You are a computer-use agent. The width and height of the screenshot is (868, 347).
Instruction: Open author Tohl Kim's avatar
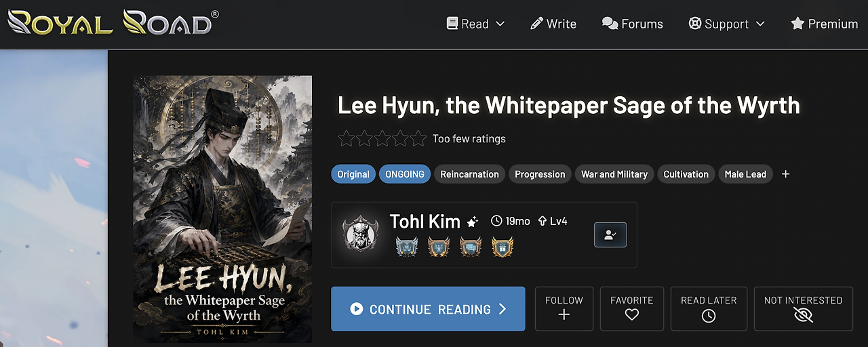point(360,234)
